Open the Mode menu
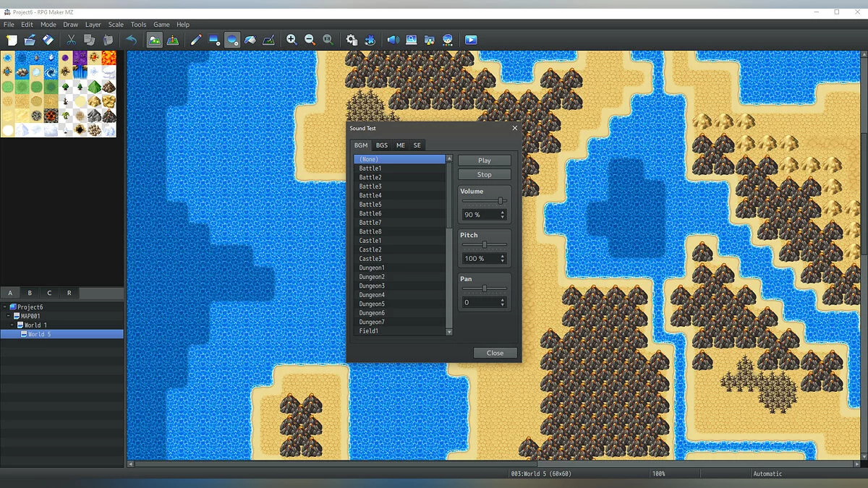Viewport: 868px width, 488px height. (x=48, y=25)
